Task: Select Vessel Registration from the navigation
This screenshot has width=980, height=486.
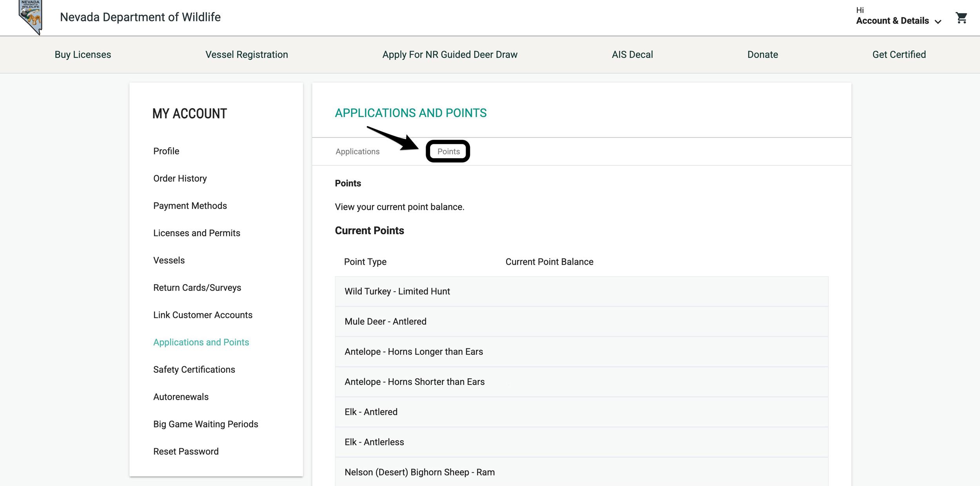Action: 247,54
